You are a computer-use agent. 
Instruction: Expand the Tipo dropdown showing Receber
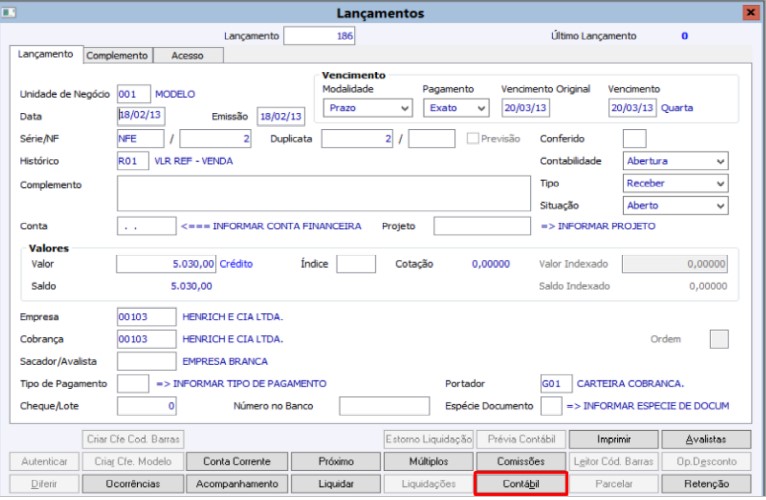click(x=675, y=183)
